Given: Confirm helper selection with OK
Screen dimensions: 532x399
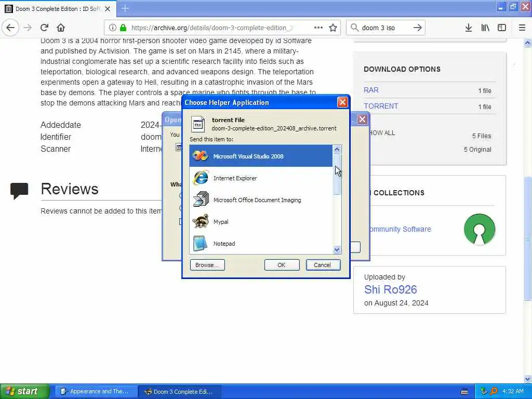Looking at the screenshot, I should (x=282, y=265).
